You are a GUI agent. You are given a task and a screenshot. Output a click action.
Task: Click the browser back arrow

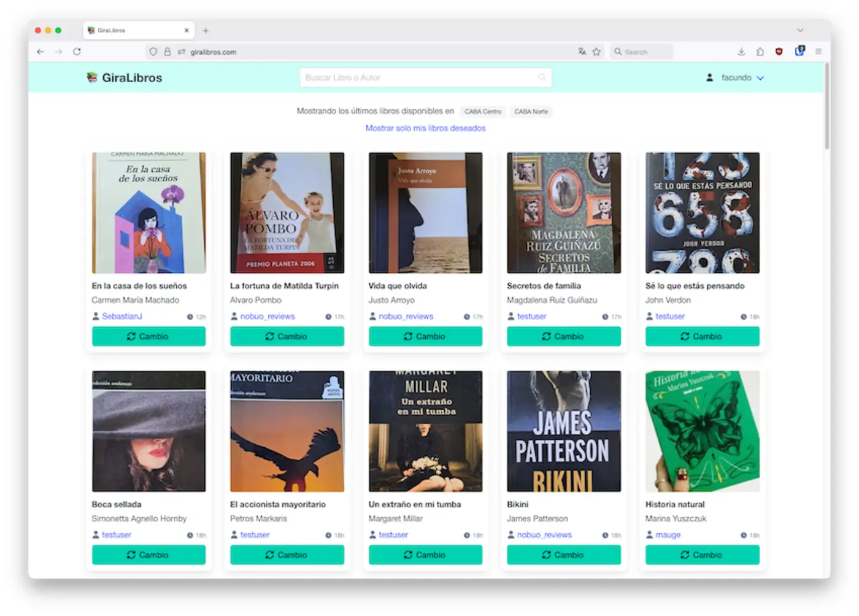click(40, 52)
